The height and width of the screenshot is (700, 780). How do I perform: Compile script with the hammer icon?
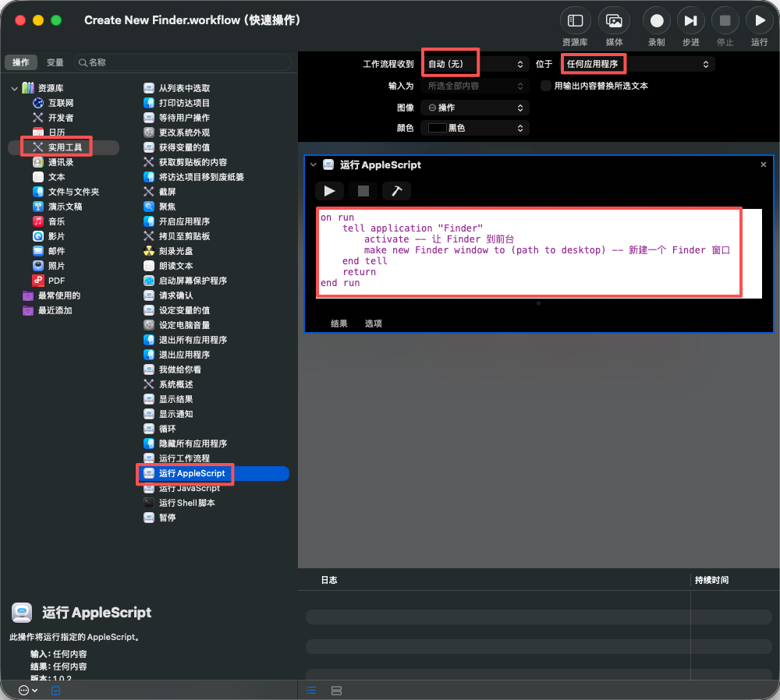tap(396, 191)
